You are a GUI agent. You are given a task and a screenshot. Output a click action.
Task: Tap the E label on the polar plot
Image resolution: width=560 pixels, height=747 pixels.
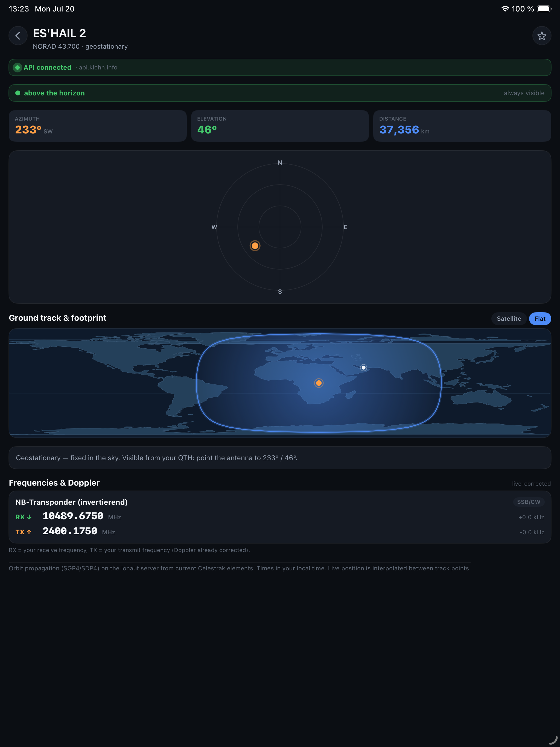click(345, 227)
